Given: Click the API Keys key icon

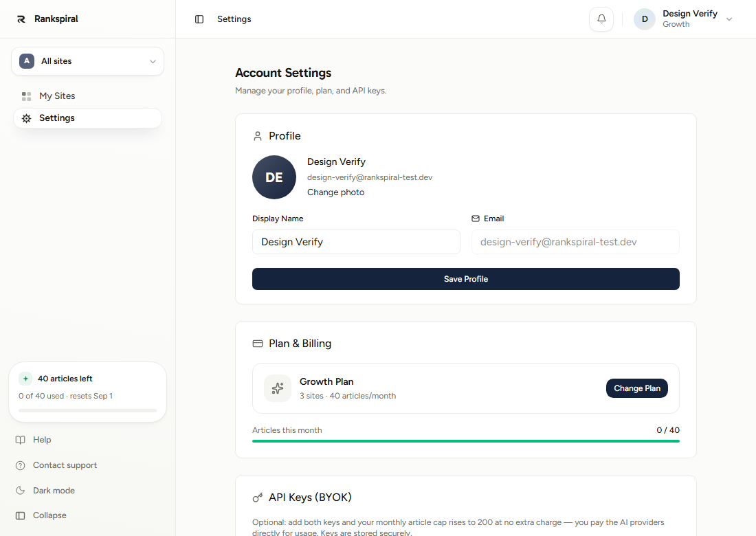Looking at the screenshot, I should click(258, 498).
